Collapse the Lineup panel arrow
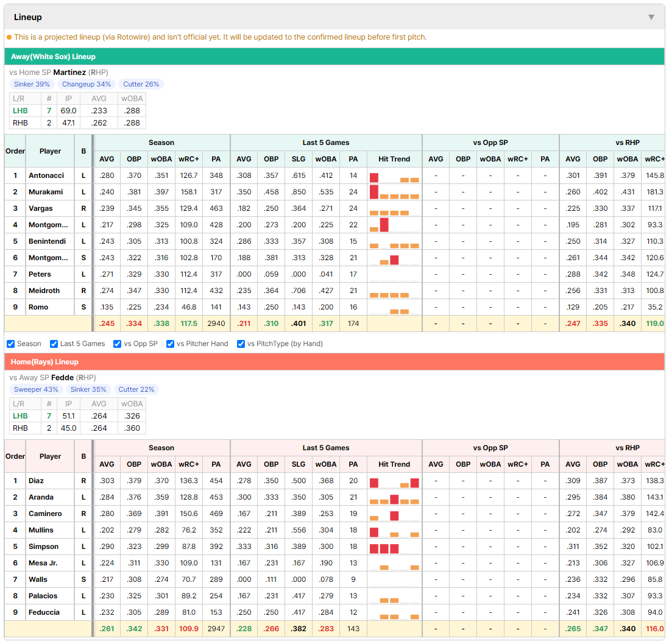Image resolution: width=669 pixels, height=644 pixels. coord(651,17)
